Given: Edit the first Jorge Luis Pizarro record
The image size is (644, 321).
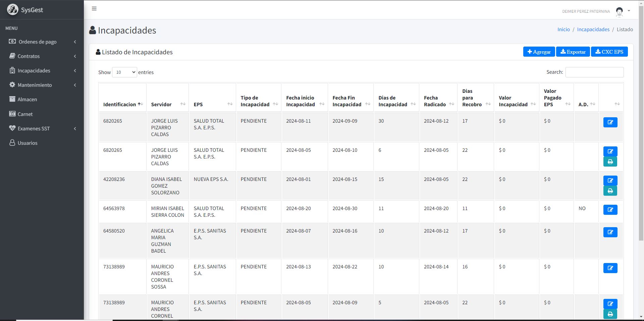Looking at the screenshot, I should click(610, 122).
